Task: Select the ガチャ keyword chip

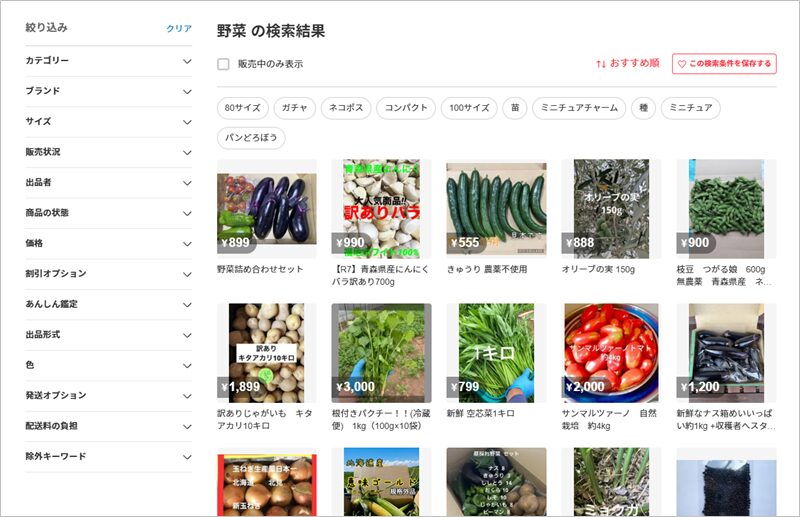Action: click(294, 108)
